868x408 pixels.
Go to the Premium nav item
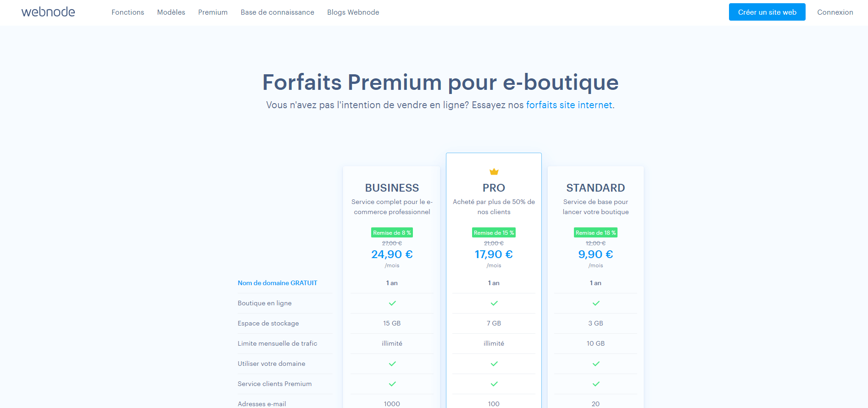click(x=213, y=12)
